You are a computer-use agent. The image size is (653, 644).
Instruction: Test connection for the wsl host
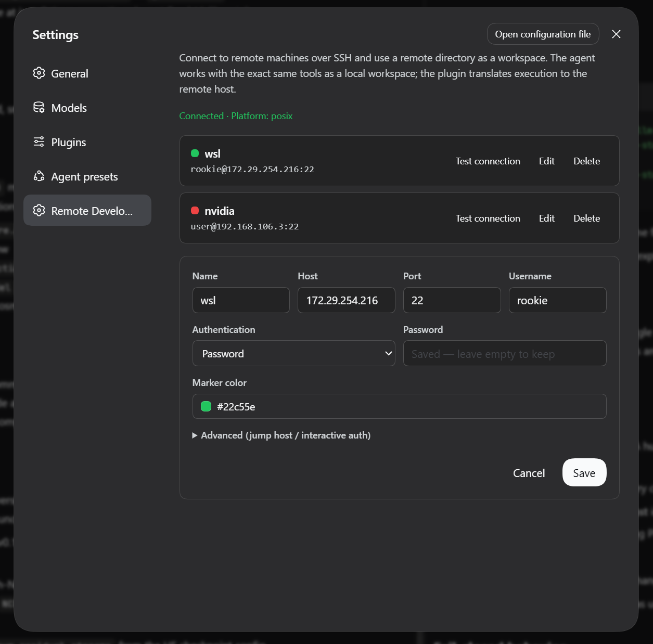coord(488,161)
